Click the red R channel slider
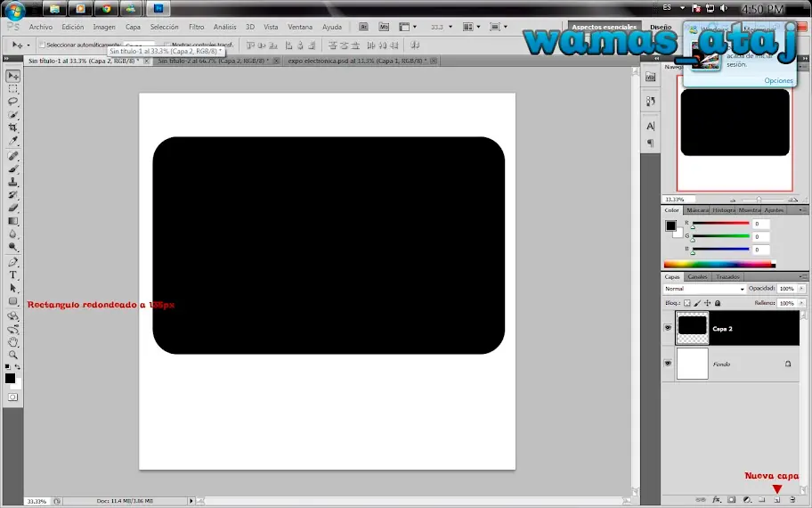The image size is (812, 508). click(720, 224)
